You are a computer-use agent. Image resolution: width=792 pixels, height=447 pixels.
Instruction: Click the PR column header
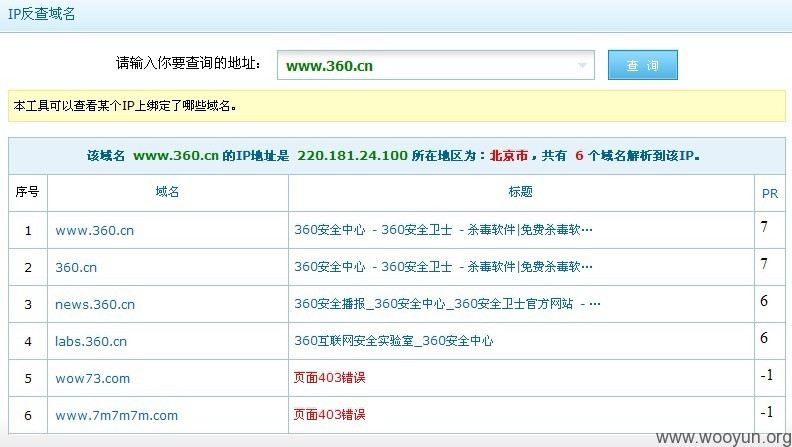770,193
